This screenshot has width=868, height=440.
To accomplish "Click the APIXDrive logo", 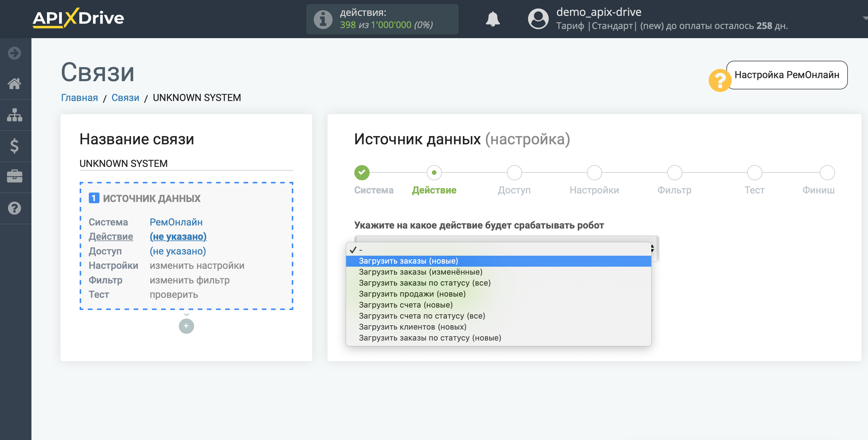I will click(78, 18).
